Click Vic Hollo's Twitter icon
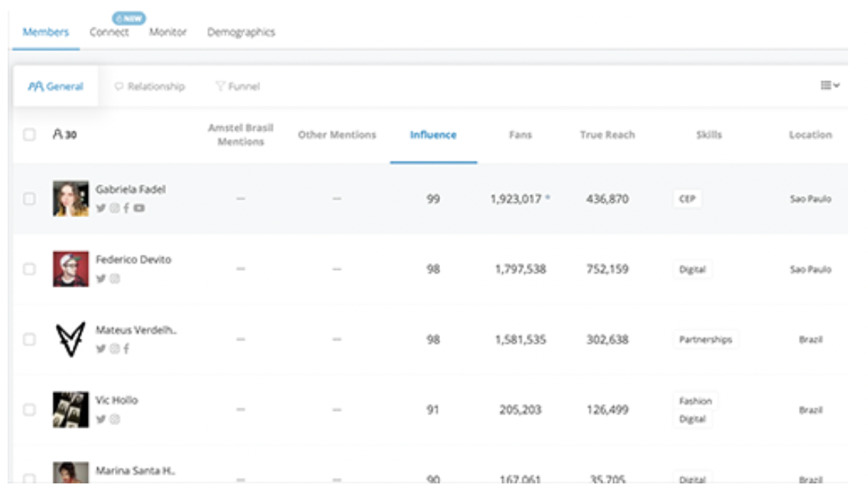This screenshot has height=488, width=868. click(x=100, y=419)
